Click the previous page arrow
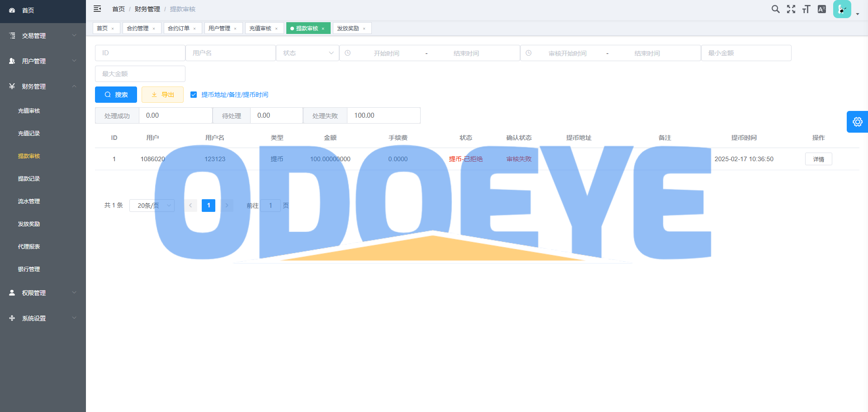This screenshot has width=868, height=412. (x=190, y=206)
